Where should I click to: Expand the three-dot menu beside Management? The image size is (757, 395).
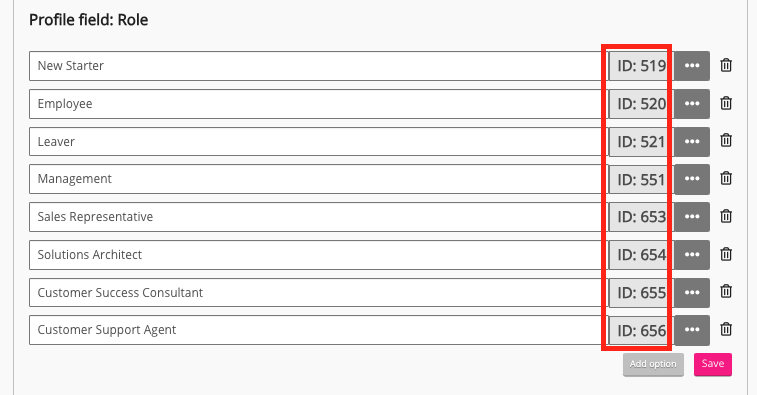point(692,179)
